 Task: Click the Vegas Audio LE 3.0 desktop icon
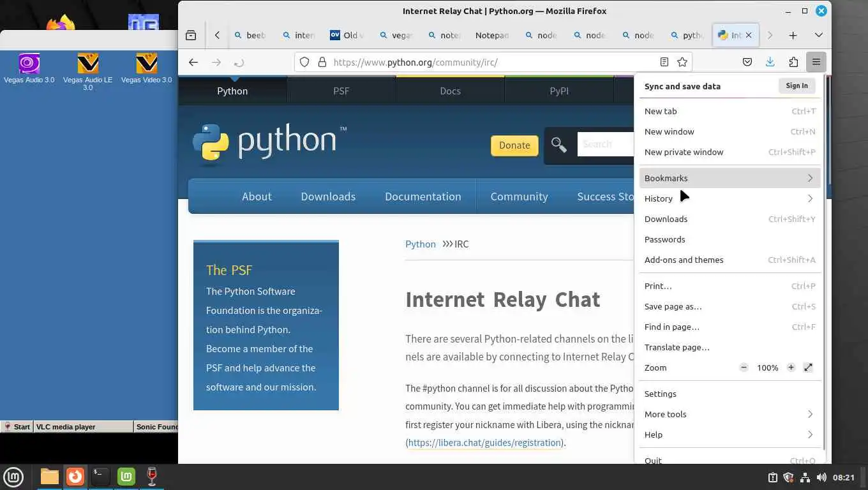pyautogui.click(x=87, y=72)
